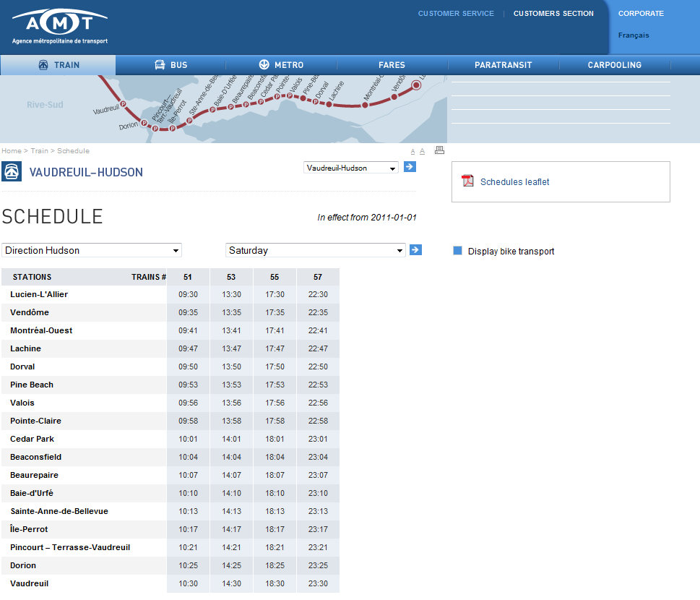
Task: Click the 23:30 Vaudreuil arrival time
Action: (x=318, y=583)
